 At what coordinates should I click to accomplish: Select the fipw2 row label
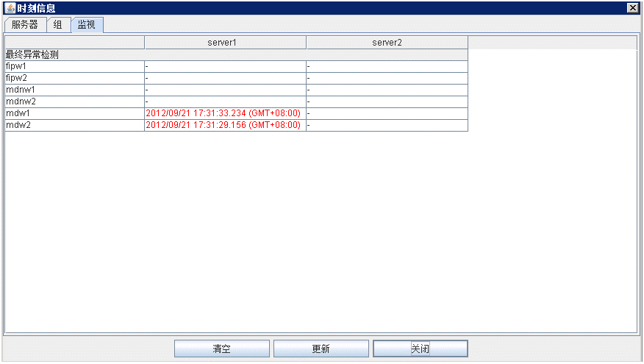(x=74, y=78)
